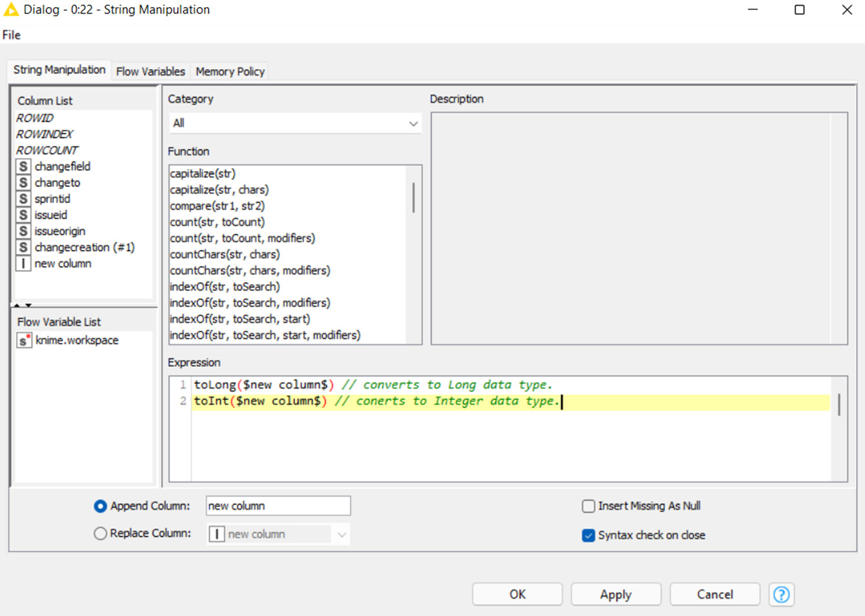
Task: Click the string icon beside issueorigin
Action: (x=23, y=231)
